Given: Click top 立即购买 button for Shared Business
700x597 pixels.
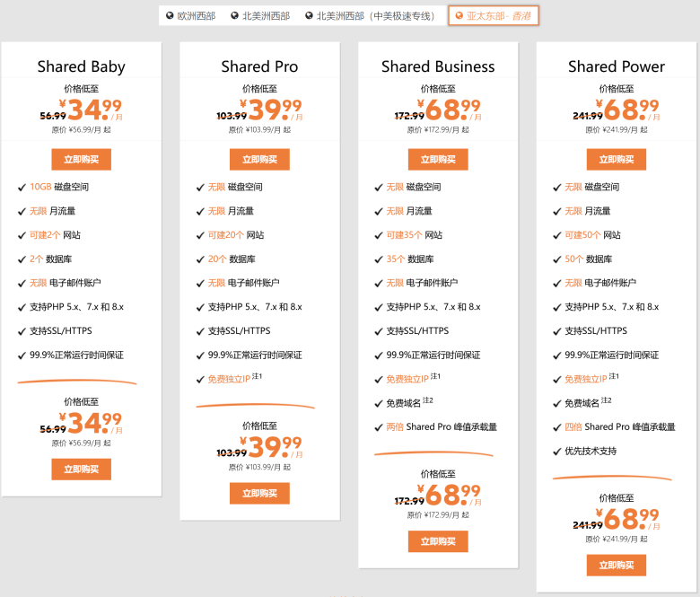Looking at the screenshot, I should (438, 160).
